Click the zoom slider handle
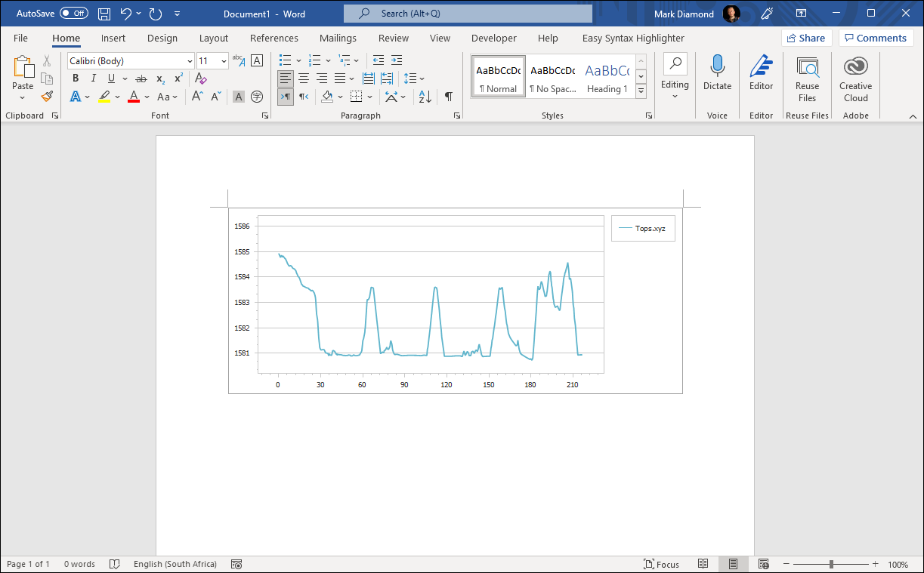The width and height of the screenshot is (924, 573). pos(831,564)
